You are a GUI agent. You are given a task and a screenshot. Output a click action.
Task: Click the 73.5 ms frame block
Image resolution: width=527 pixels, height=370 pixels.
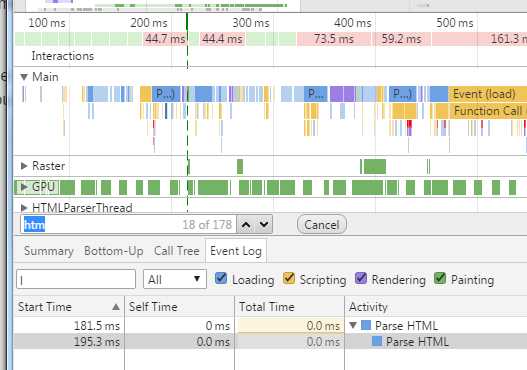coord(334,39)
